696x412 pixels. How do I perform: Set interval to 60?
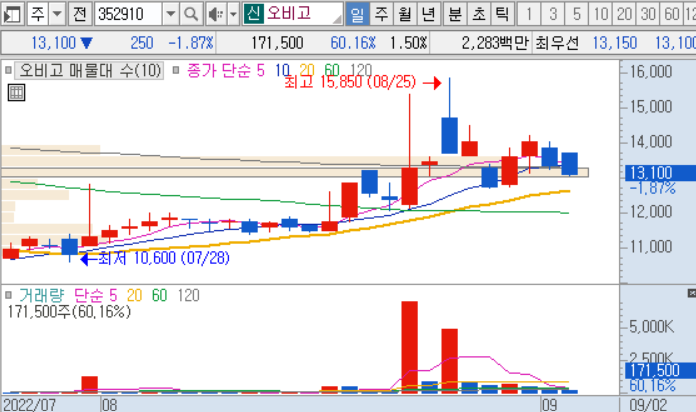pyautogui.click(x=672, y=14)
